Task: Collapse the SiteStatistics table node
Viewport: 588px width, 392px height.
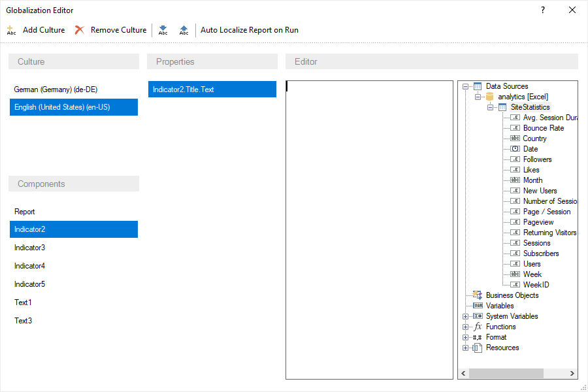Action: point(490,107)
